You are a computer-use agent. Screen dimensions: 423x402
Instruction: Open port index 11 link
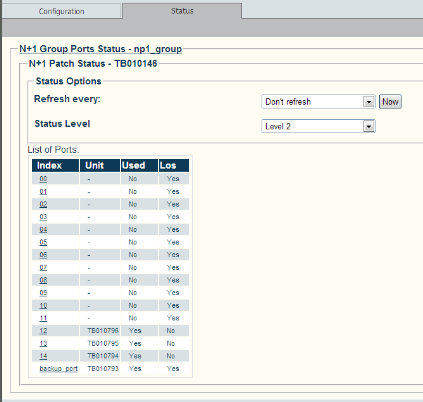(x=43, y=318)
